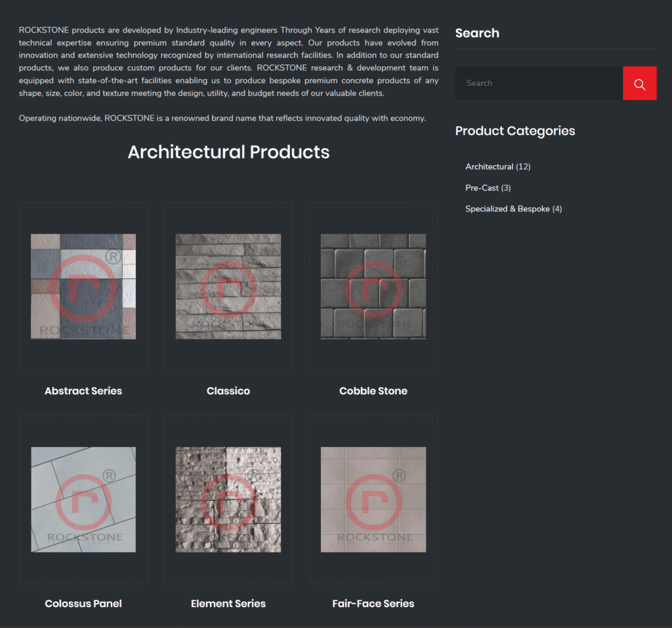View the Colossus Panel product image
The height and width of the screenshot is (628, 672).
point(83,499)
